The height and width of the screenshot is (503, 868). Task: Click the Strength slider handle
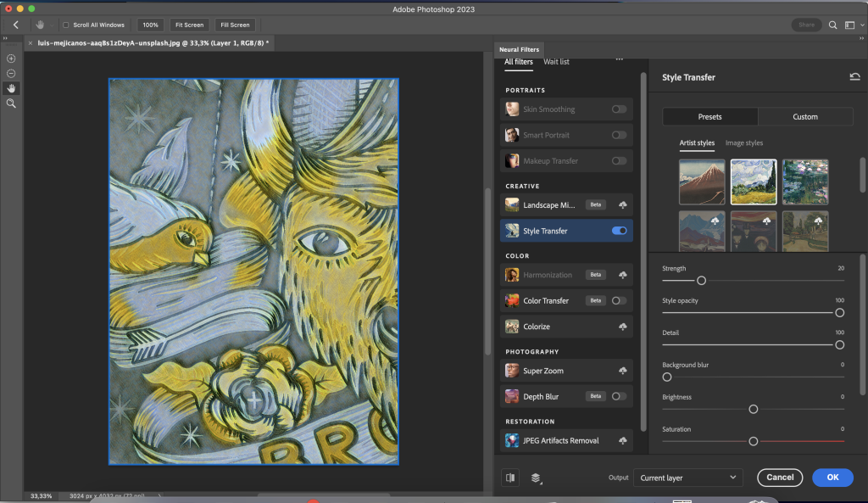701,281
